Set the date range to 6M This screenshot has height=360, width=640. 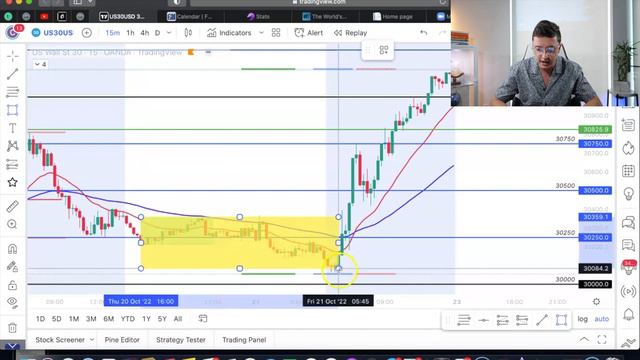109,319
